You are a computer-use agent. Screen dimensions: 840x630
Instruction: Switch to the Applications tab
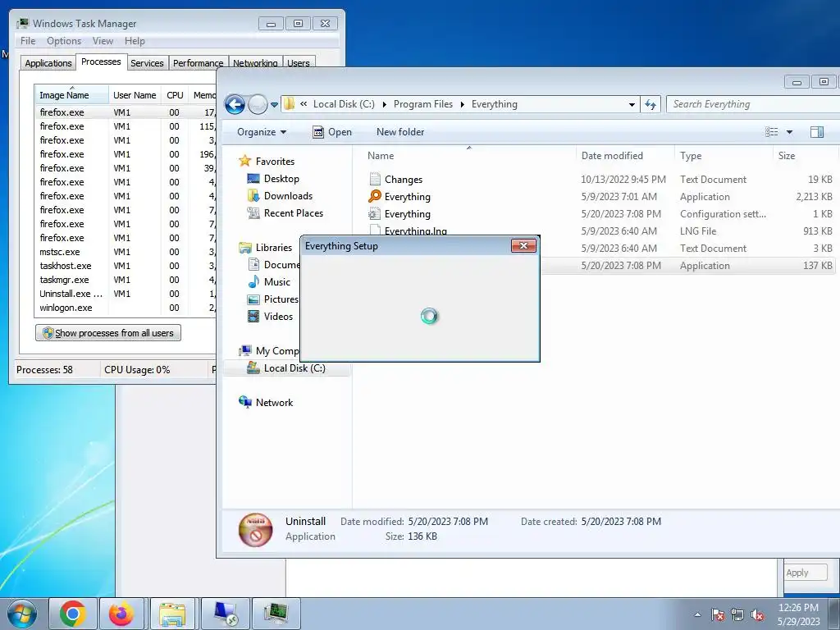[x=48, y=62]
